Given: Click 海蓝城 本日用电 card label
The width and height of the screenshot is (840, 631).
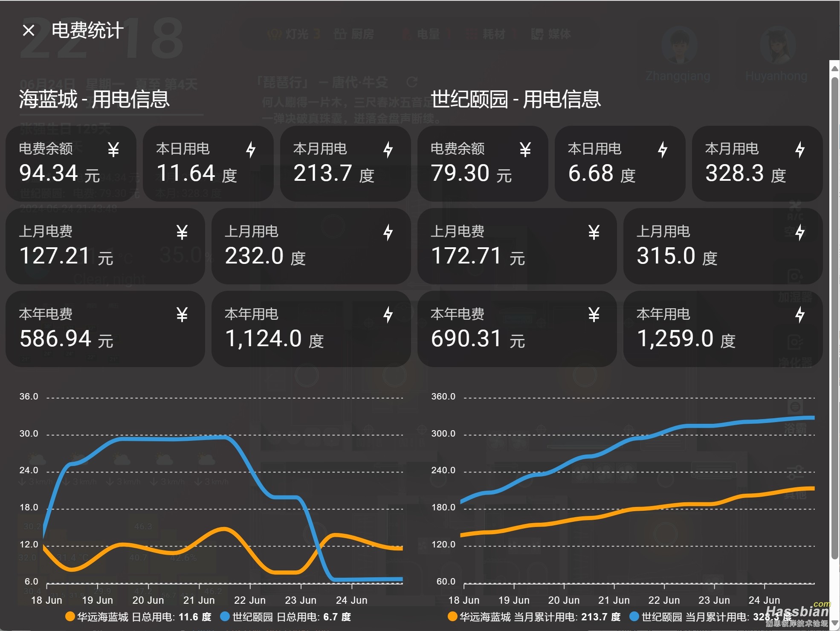Looking at the screenshot, I should click(x=183, y=149).
